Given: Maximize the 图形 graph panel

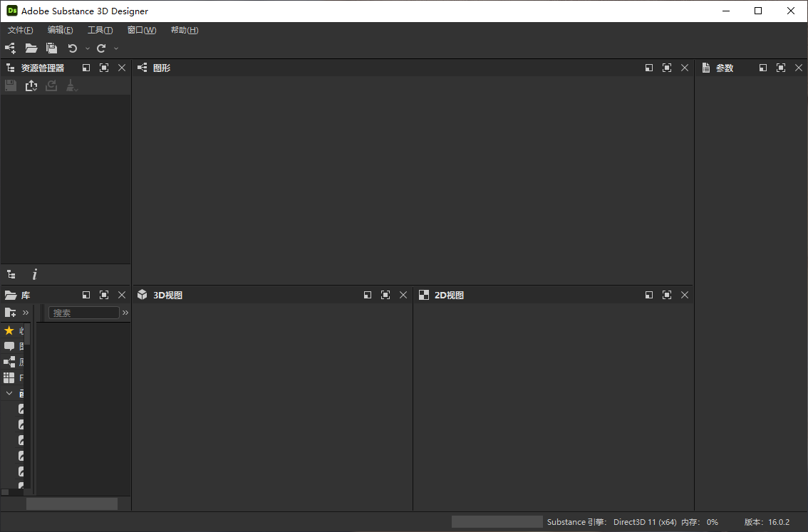Looking at the screenshot, I should click(x=667, y=68).
